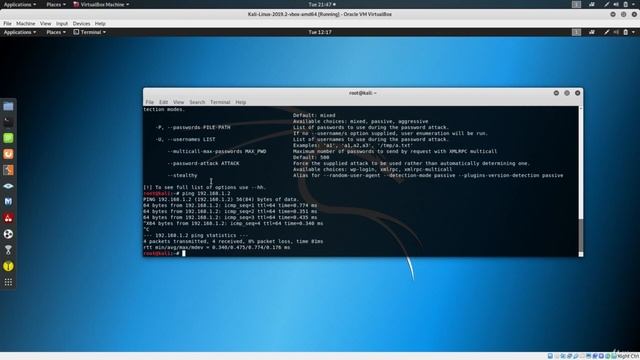The width and height of the screenshot is (640, 360).
Task: Launch Burp Suite orange dock icon
Action: 8,154
